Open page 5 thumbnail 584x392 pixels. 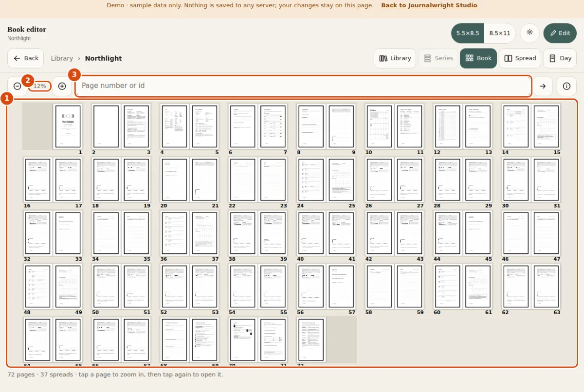click(x=204, y=126)
